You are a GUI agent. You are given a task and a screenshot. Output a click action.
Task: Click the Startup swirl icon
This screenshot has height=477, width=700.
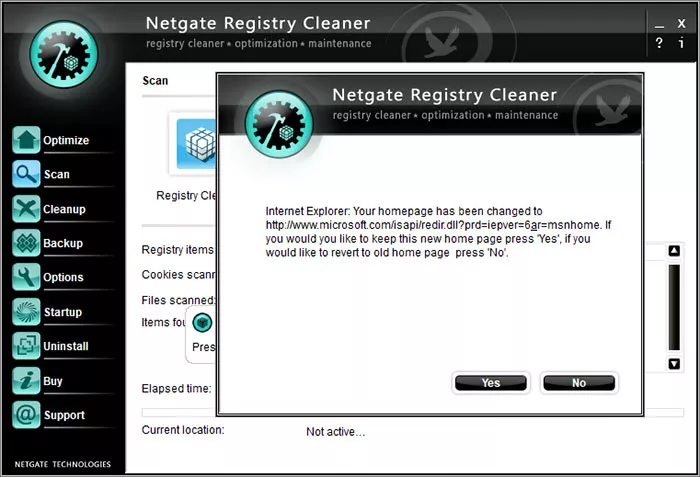[26, 312]
